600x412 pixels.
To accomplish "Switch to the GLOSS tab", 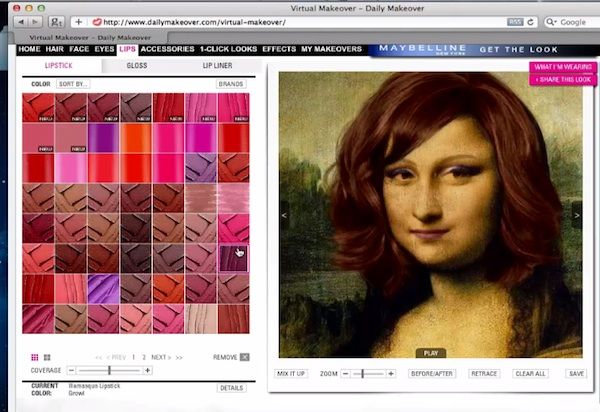I will click(x=137, y=65).
